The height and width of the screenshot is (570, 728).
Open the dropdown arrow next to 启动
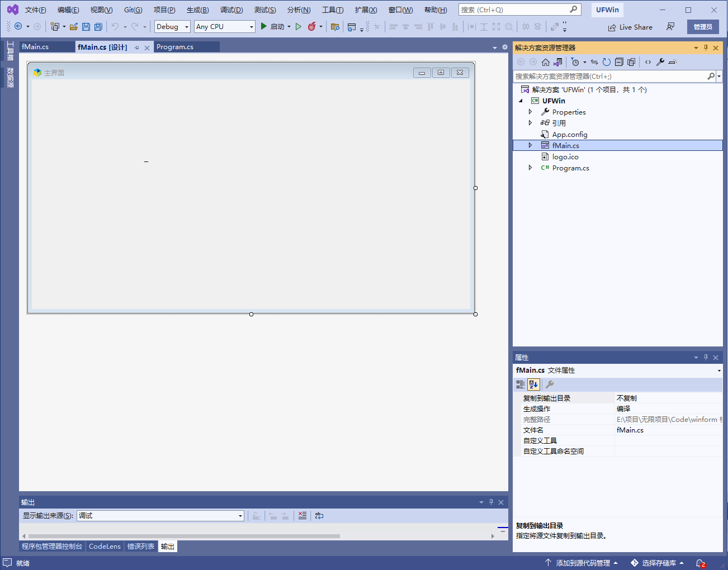[x=289, y=27]
